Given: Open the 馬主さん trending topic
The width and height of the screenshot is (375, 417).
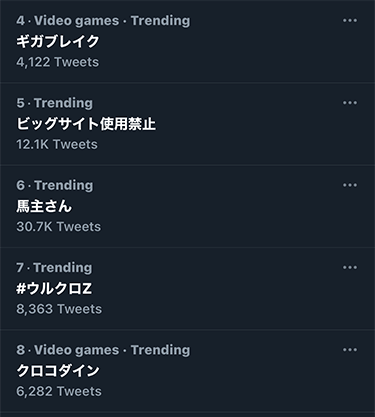Looking at the screenshot, I should [x=44, y=206].
